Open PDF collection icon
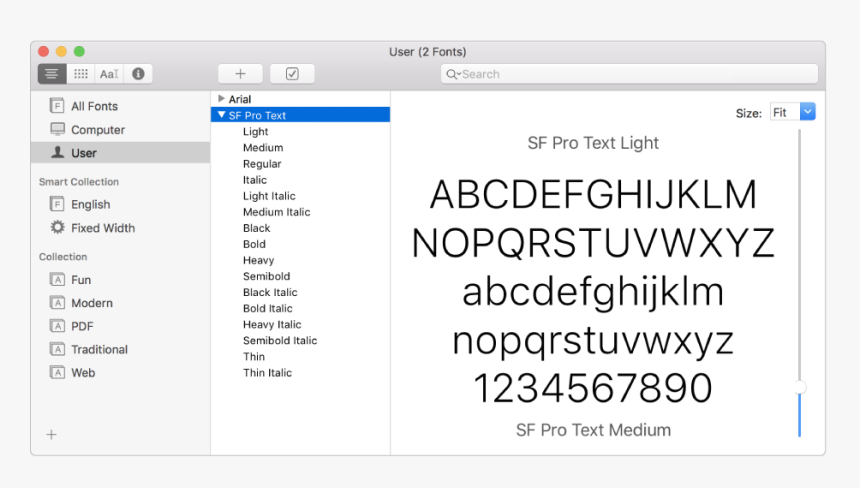The image size is (860, 488). (x=57, y=326)
